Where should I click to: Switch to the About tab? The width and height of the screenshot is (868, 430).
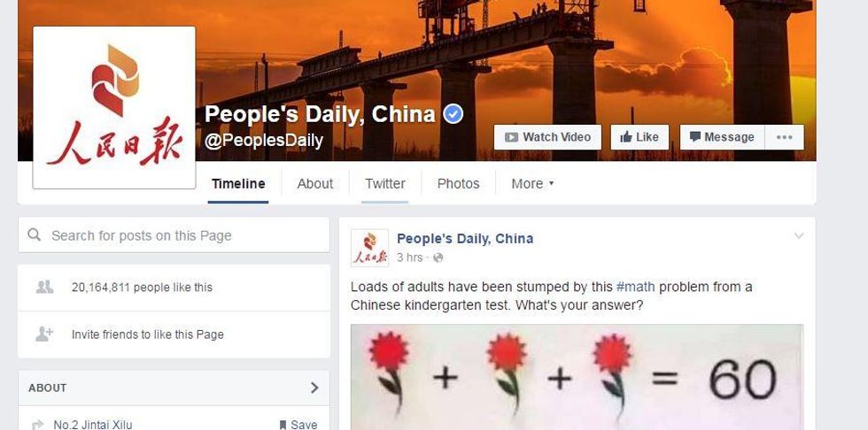tap(315, 183)
